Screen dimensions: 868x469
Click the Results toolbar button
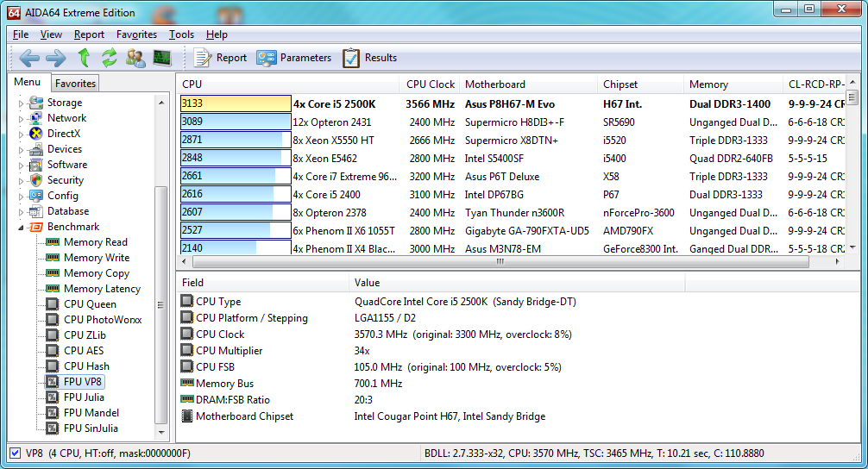pyautogui.click(x=370, y=58)
